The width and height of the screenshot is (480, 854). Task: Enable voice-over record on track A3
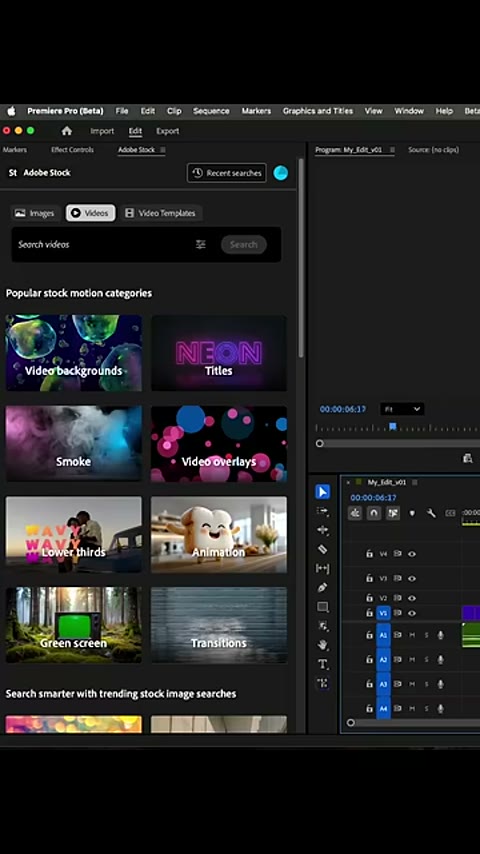coord(440,684)
